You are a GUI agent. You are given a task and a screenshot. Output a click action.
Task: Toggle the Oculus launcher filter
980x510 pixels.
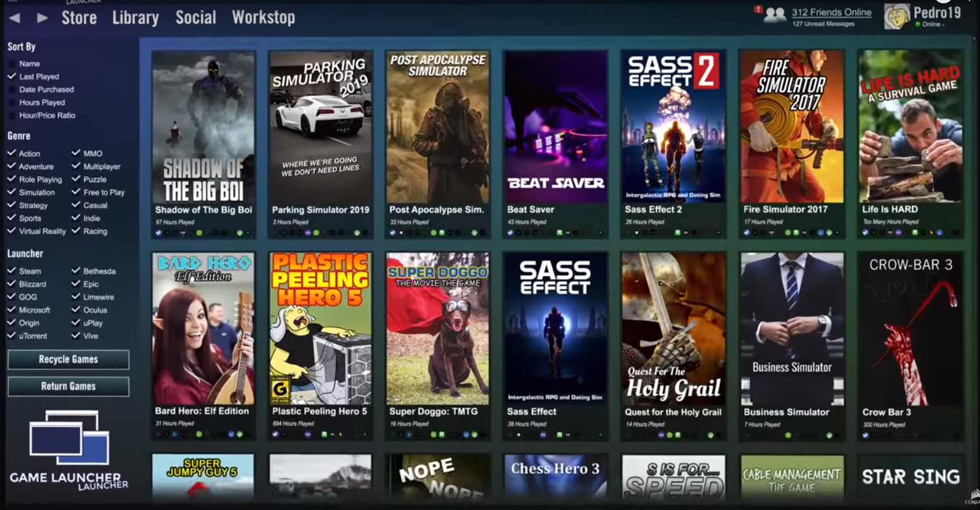pos(76,310)
